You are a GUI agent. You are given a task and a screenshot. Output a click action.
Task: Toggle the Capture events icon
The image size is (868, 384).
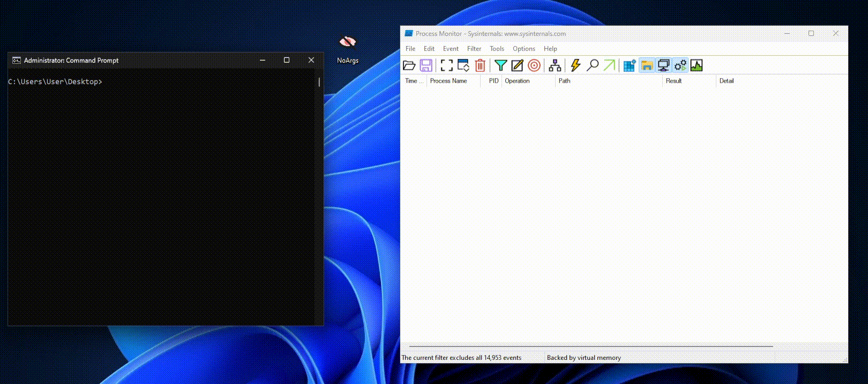pos(446,65)
